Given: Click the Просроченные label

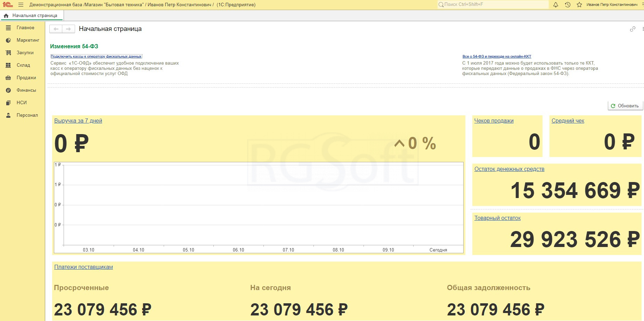Looking at the screenshot, I should 81,288.
